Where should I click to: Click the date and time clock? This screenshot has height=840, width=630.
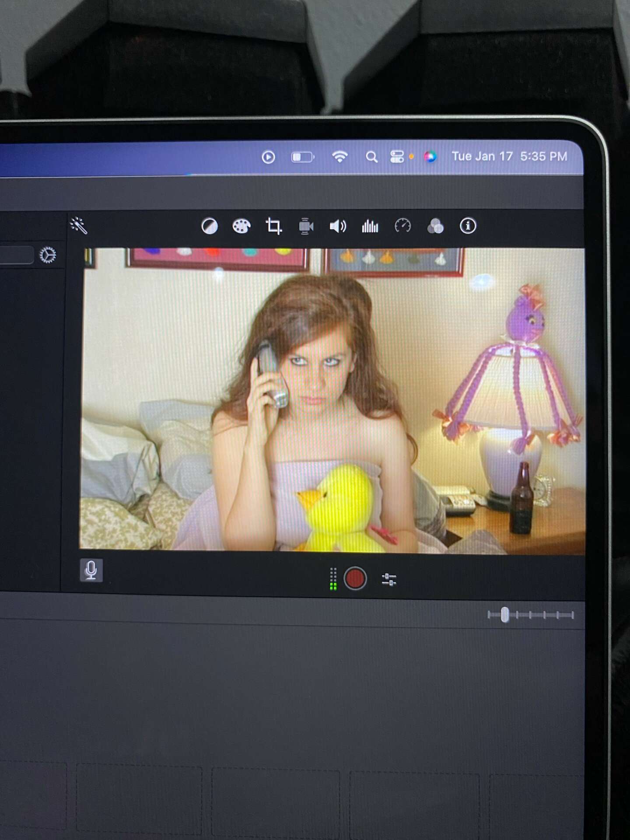coord(509,157)
